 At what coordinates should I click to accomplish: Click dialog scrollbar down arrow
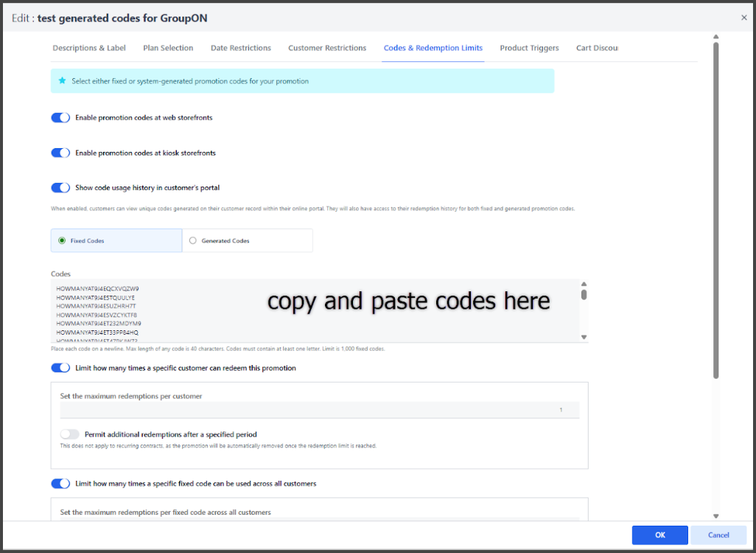715,516
